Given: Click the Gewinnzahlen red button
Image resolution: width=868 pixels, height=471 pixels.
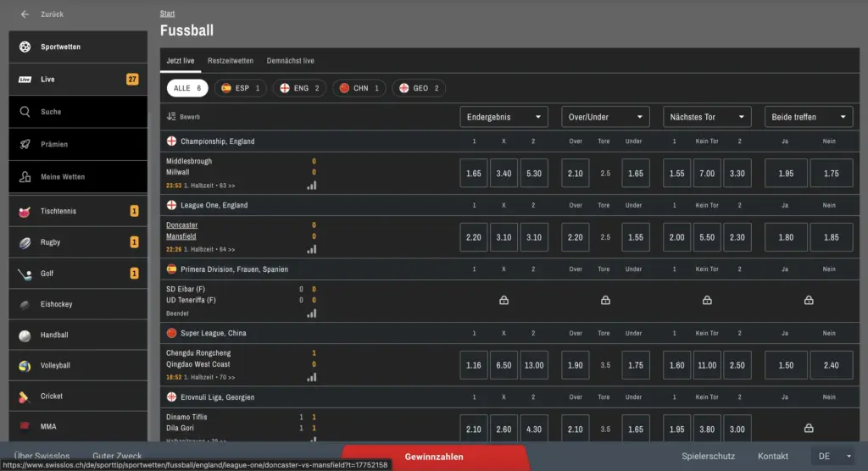Looking at the screenshot, I should 434,457.
